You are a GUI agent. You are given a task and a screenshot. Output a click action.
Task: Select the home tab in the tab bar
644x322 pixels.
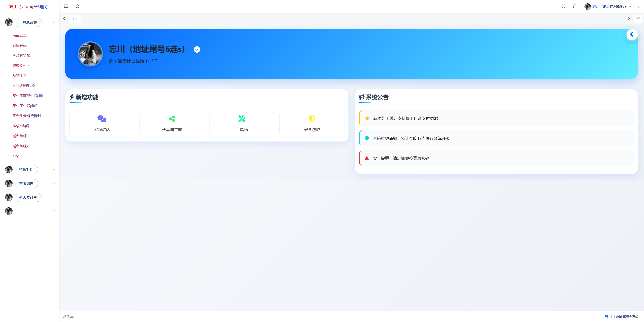pos(75,18)
